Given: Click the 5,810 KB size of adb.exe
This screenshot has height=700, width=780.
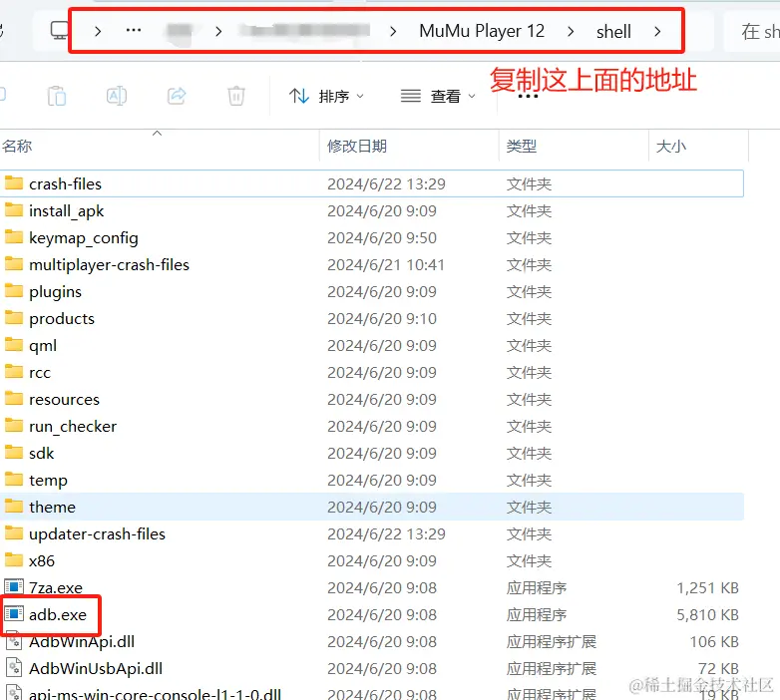Looking at the screenshot, I should coord(707,615).
